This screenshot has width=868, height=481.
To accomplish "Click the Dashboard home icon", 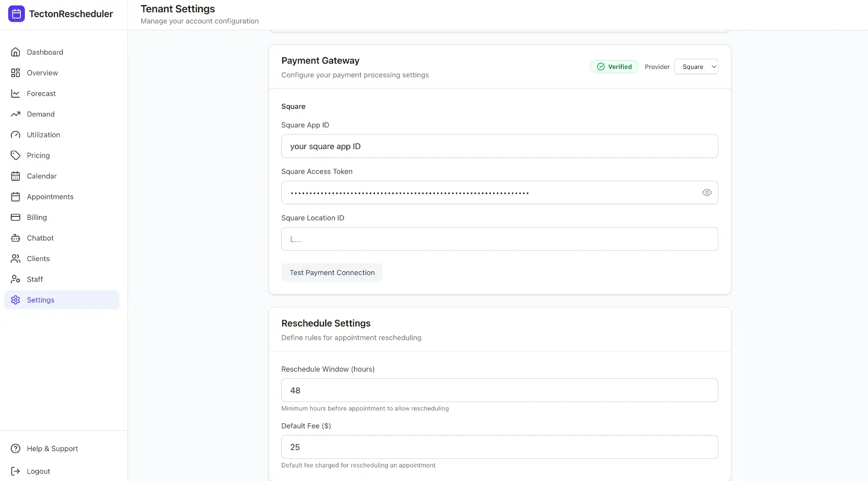I will pos(15,52).
